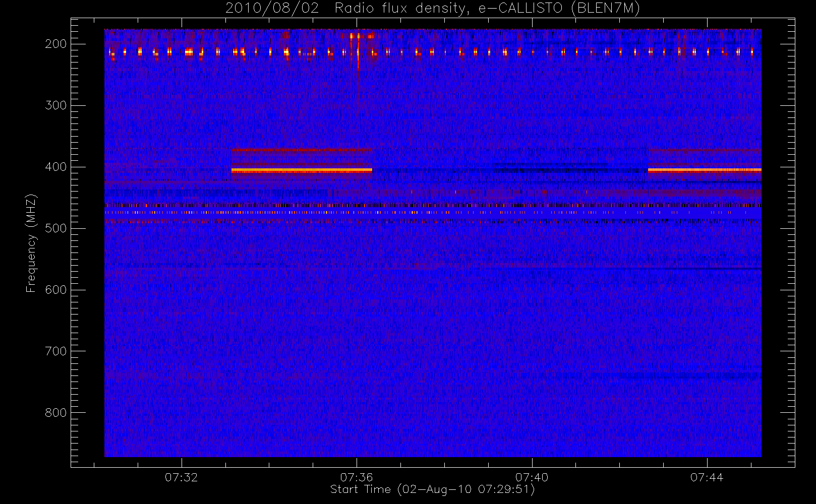Click the 200 frequency tick label
Viewport: 816px width, 504px height.
55,44
